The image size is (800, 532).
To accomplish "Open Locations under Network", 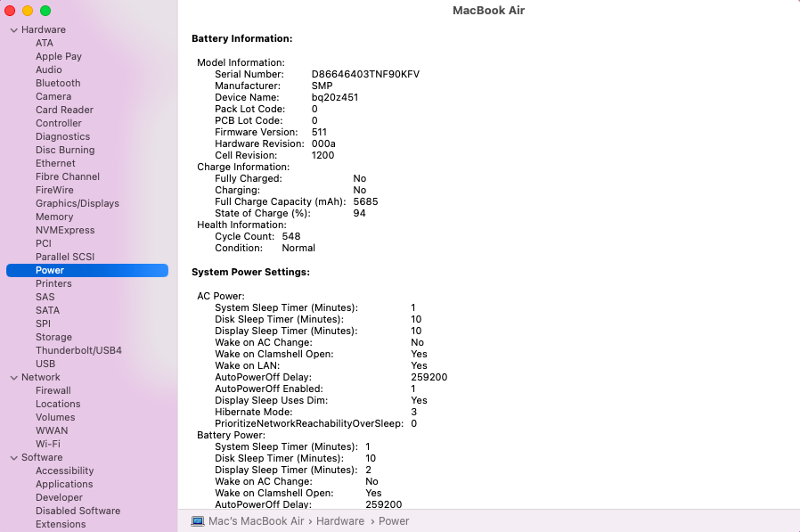I will click(58, 404).
